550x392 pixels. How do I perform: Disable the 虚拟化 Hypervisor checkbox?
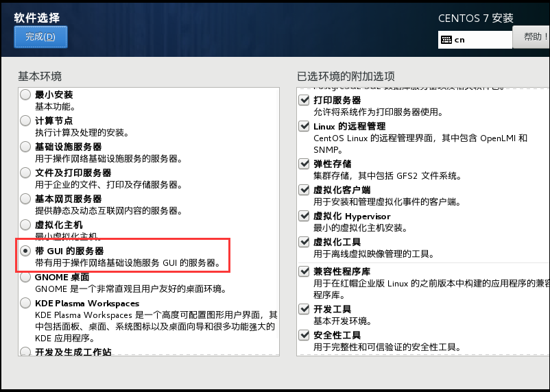(x=304, y=216)
